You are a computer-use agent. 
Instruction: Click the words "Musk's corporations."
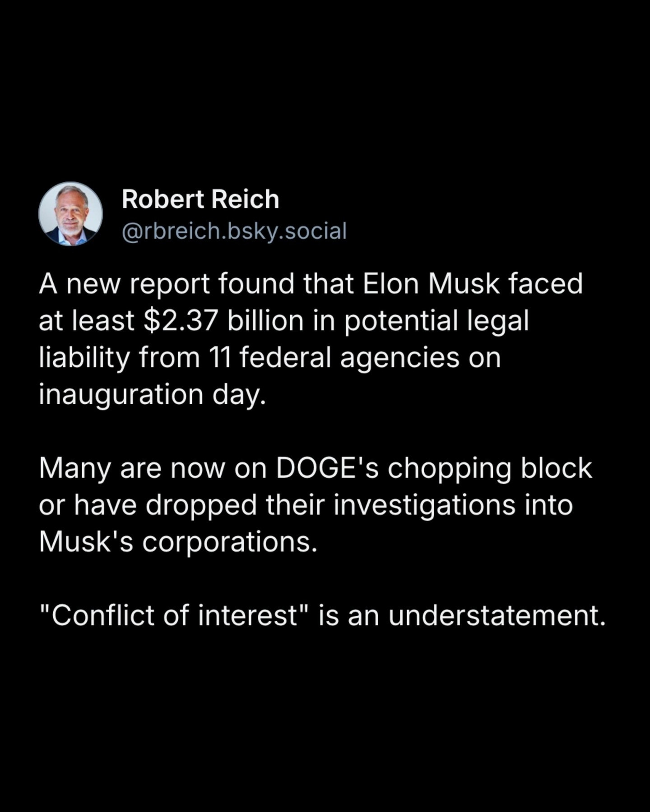tap(178, 542)
